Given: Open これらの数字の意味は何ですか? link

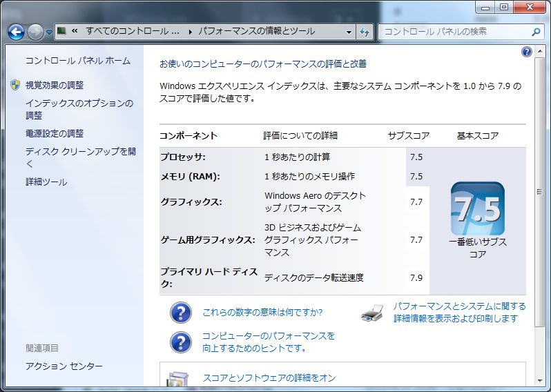Looking at the screenshot, I should [x=262, y=312].
